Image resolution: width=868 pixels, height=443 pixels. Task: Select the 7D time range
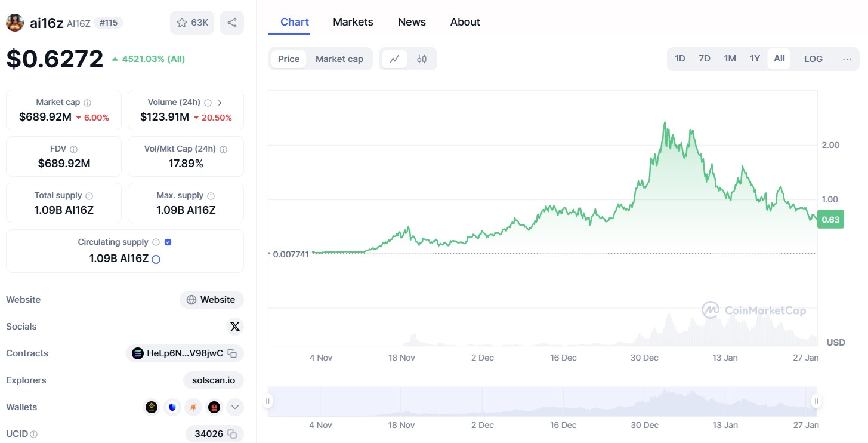tap(705, 59)
